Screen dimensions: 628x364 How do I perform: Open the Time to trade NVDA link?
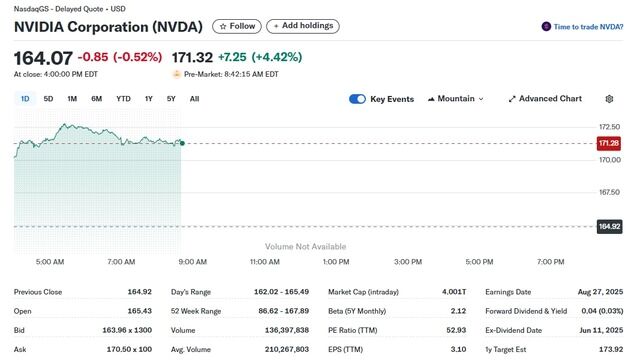tap(588, 27)
